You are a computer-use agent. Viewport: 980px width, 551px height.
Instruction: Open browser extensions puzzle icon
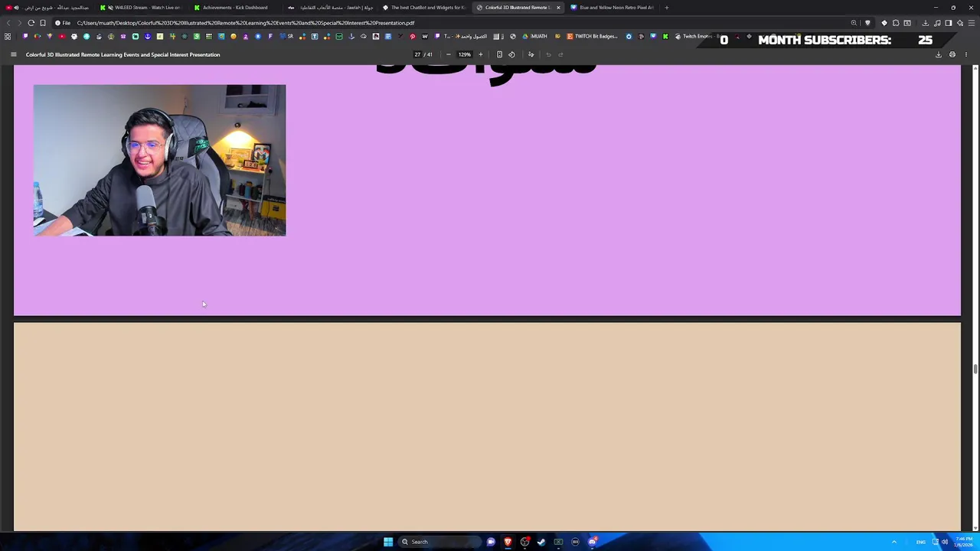point(896,23)
